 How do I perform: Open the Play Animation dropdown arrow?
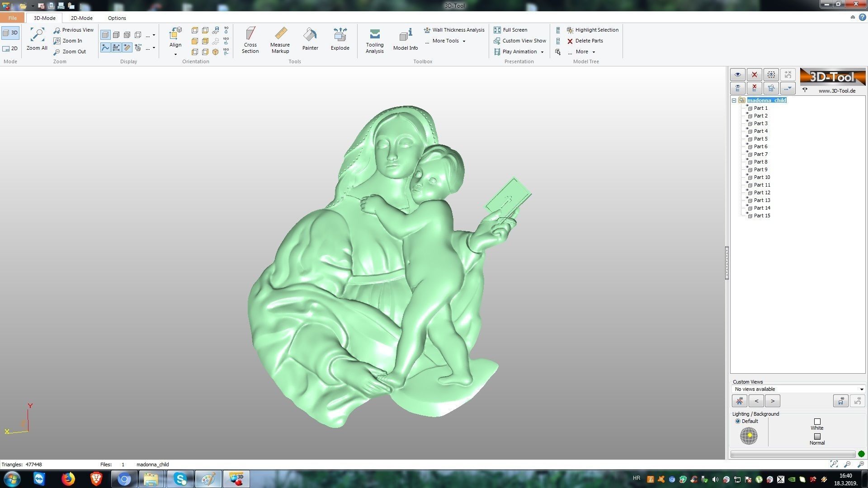542,52
